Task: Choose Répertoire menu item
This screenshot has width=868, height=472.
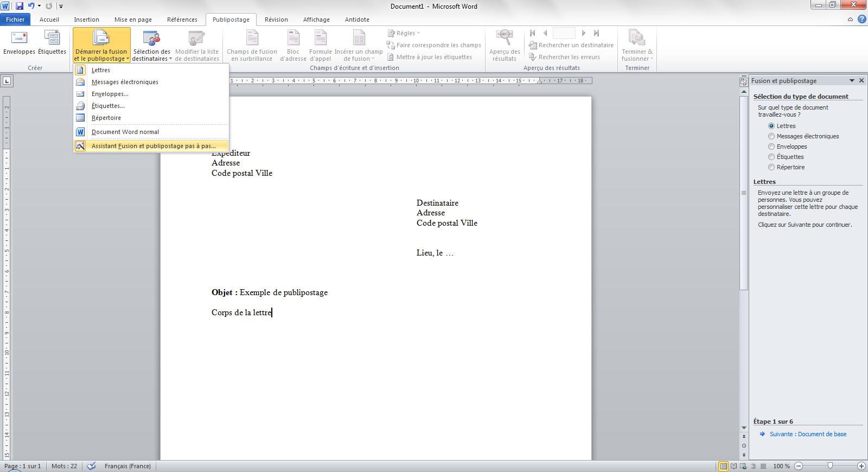Action: pos(151,118)
